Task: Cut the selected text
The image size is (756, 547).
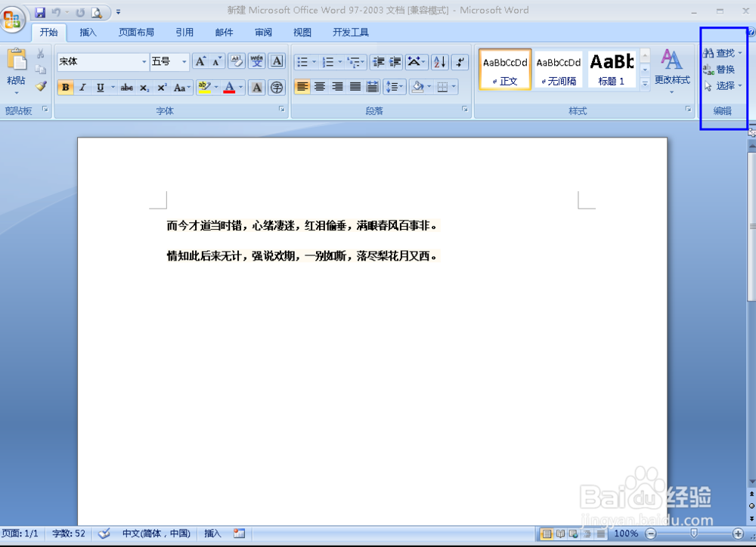Action: point(41,54)
